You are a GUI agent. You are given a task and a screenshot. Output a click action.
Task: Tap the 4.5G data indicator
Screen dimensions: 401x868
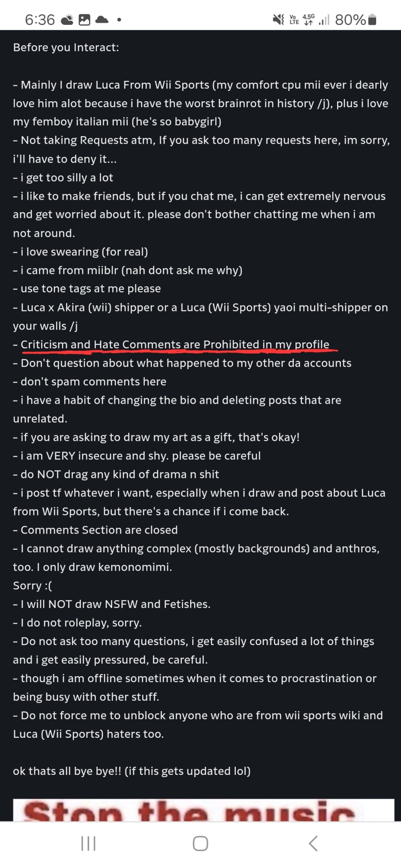point(309,20)
